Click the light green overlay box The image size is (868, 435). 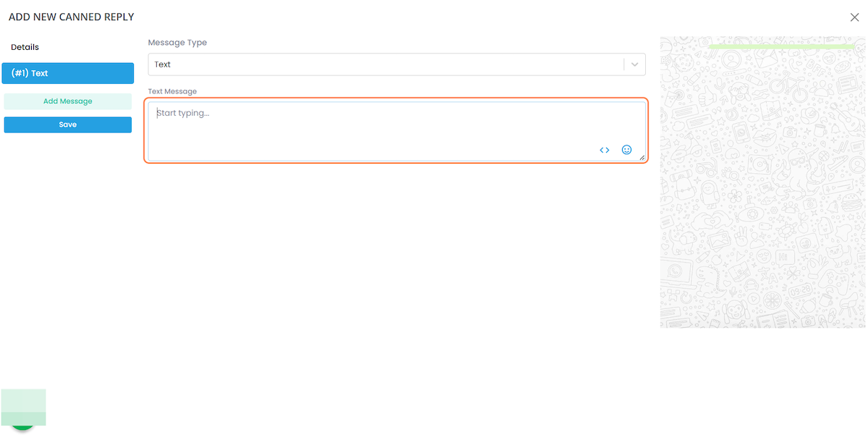coord(23,407)
